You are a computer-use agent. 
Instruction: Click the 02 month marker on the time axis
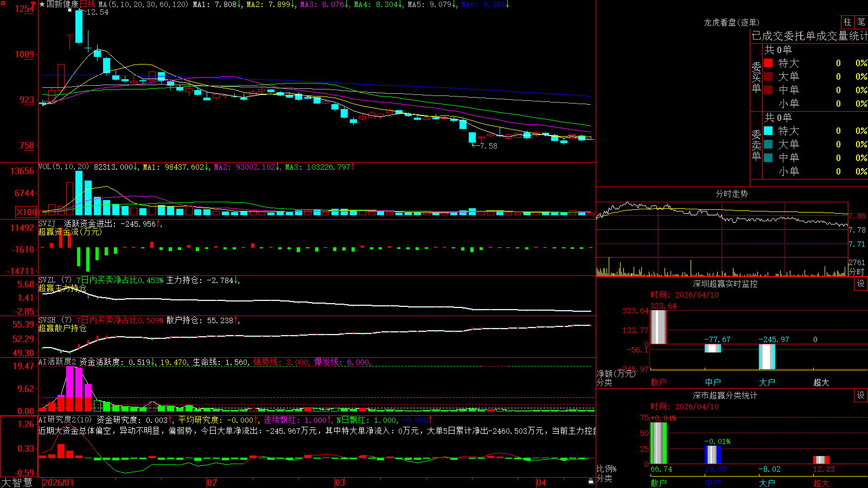pyautogui.click(x=212, y=483)
